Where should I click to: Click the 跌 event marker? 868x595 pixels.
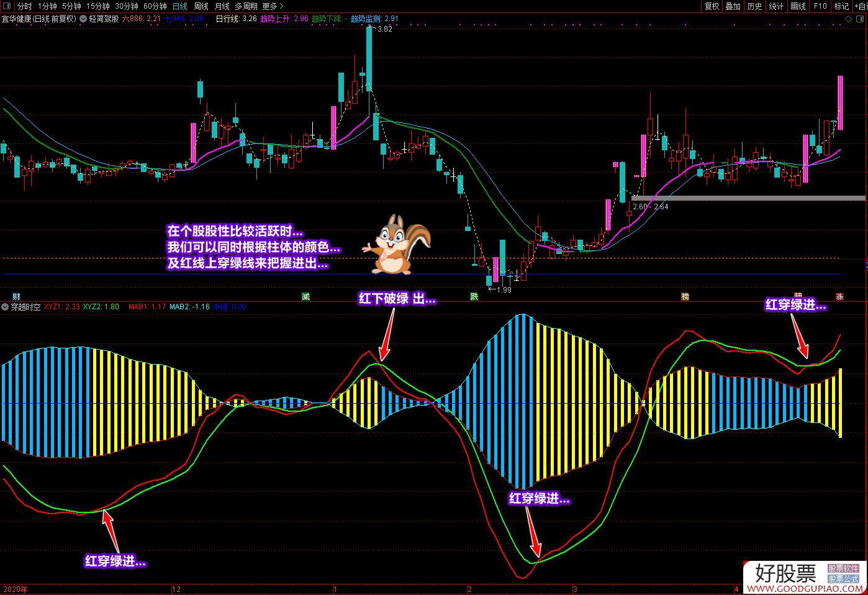(474, 297)
